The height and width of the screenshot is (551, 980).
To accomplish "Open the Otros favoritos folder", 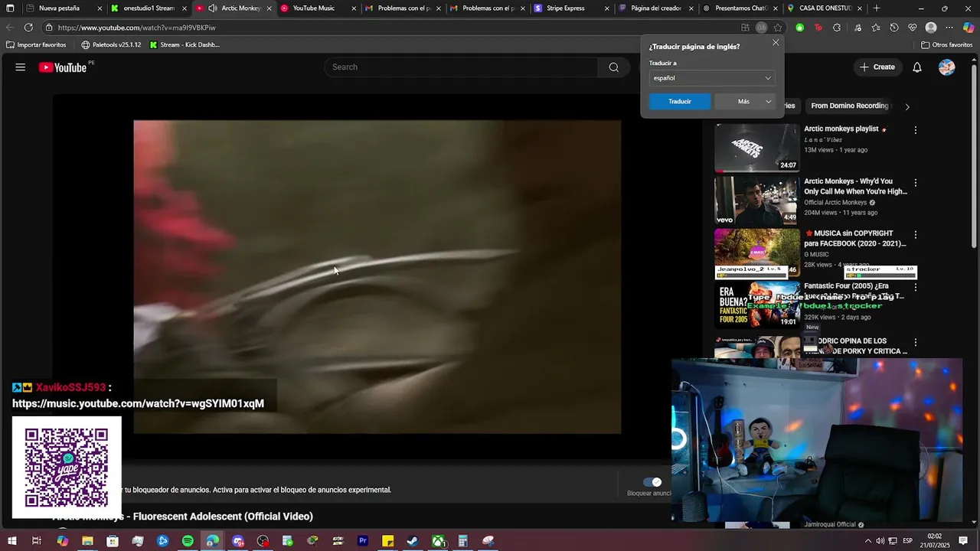I will click(x=946, y=45).
